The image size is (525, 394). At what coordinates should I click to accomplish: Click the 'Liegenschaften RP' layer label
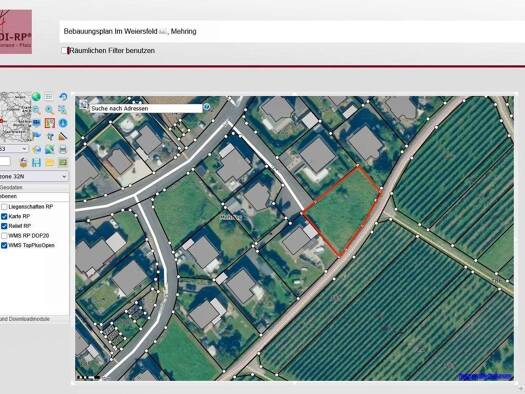tap(31, 207)
